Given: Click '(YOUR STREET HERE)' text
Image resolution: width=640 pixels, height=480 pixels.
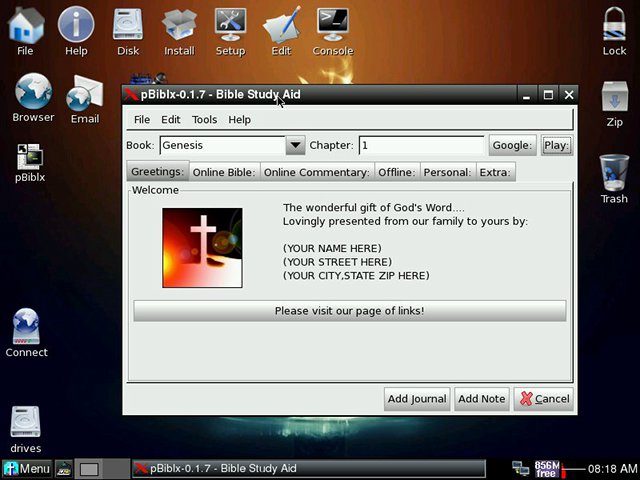Looking at the screenshot, I should pos(338,262).
